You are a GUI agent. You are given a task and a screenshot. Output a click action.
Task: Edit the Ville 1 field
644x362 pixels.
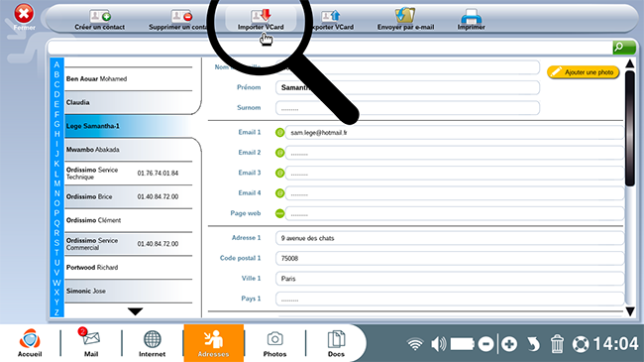tap(450, 279)
